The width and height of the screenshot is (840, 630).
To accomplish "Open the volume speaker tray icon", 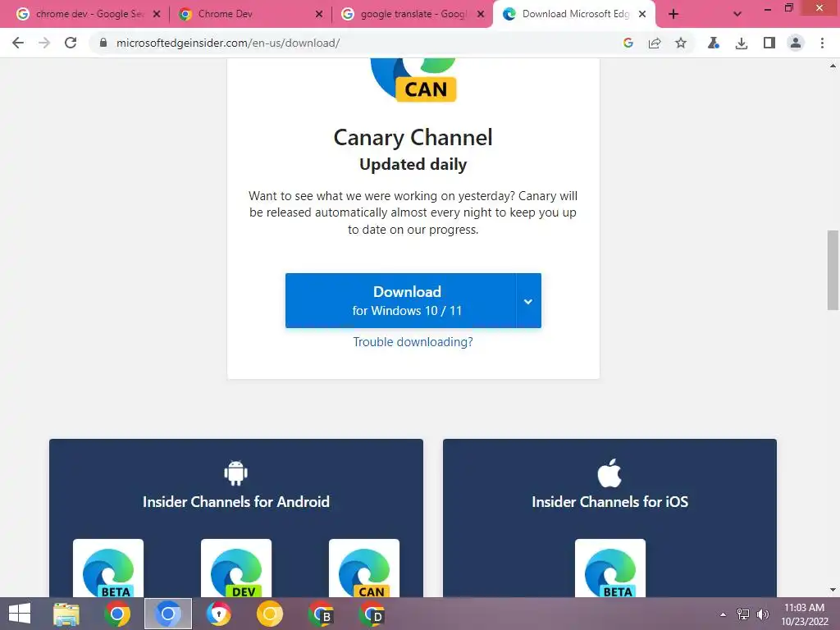I will point(762,614).
